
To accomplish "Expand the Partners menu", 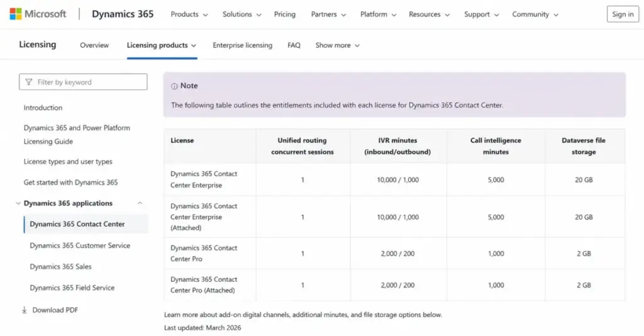I will (328, 14).
